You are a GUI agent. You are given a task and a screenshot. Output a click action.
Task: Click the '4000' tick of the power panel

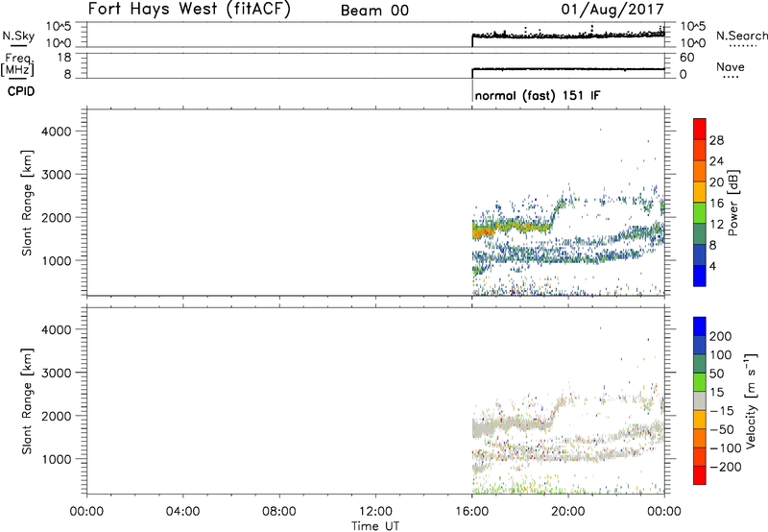click(57, 132)
